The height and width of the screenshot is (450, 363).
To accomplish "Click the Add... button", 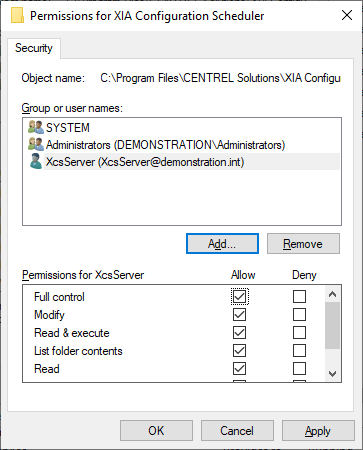I will click(x=222, y=244).
